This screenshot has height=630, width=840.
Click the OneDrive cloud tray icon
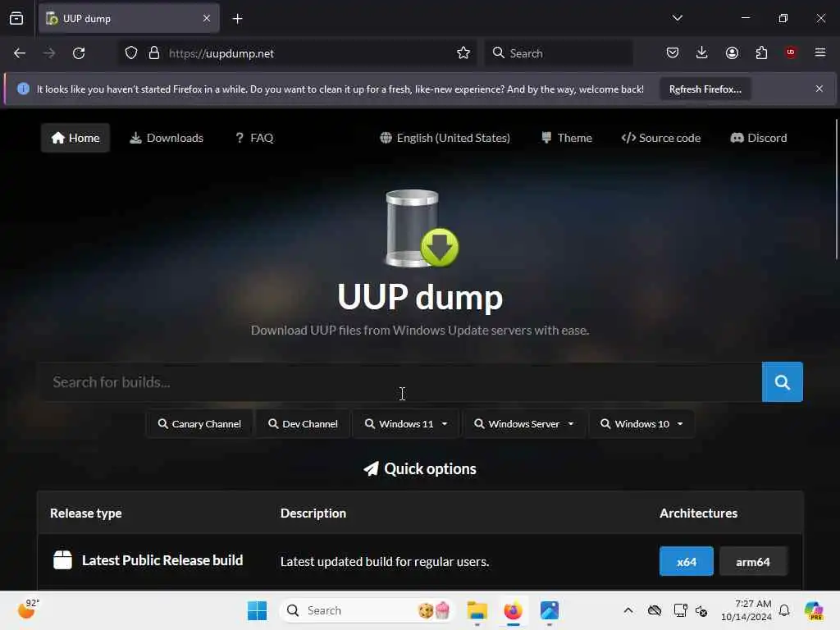coord(655,610)
